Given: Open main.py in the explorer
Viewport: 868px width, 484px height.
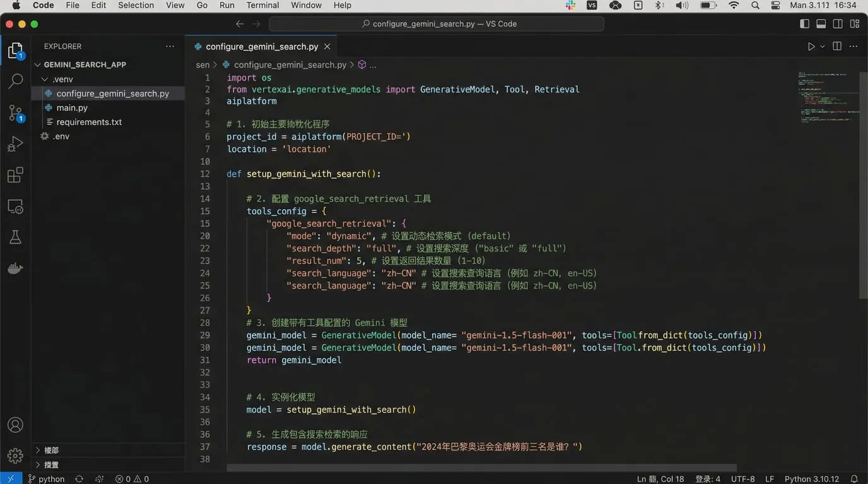Looking at the screenshot, I should click(x=72, y=108).
